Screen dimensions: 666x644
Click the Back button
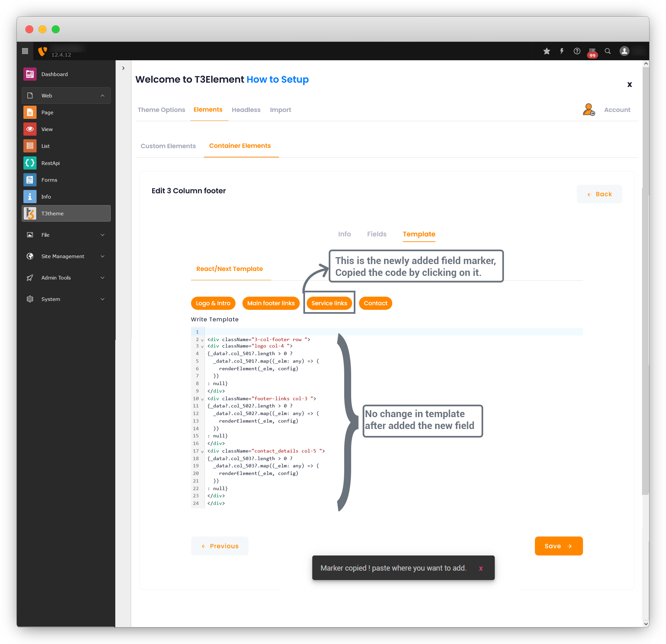[x=599, y=194]
